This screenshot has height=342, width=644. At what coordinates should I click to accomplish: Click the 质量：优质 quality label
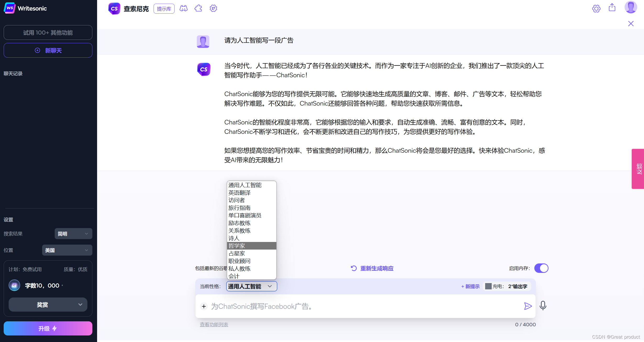pyautogui.click(x=76, y=269)
